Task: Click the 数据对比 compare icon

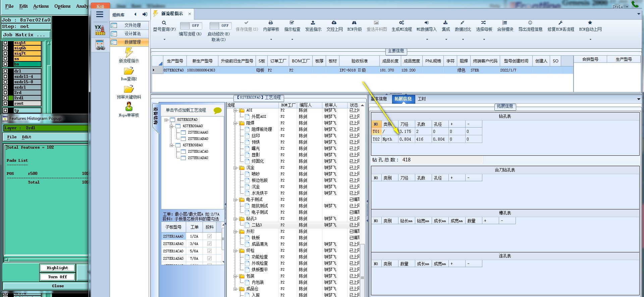Action: 462,23
